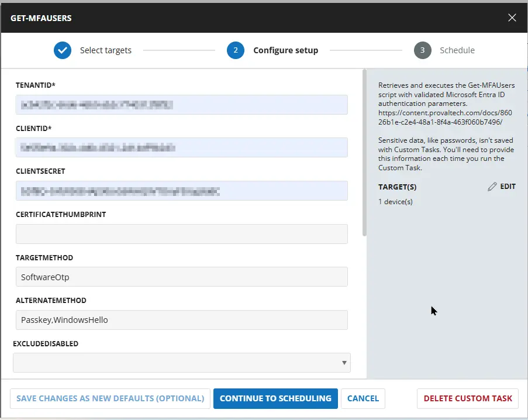Click the EXCLUDEDISABLED field label

tap(46, 343)
